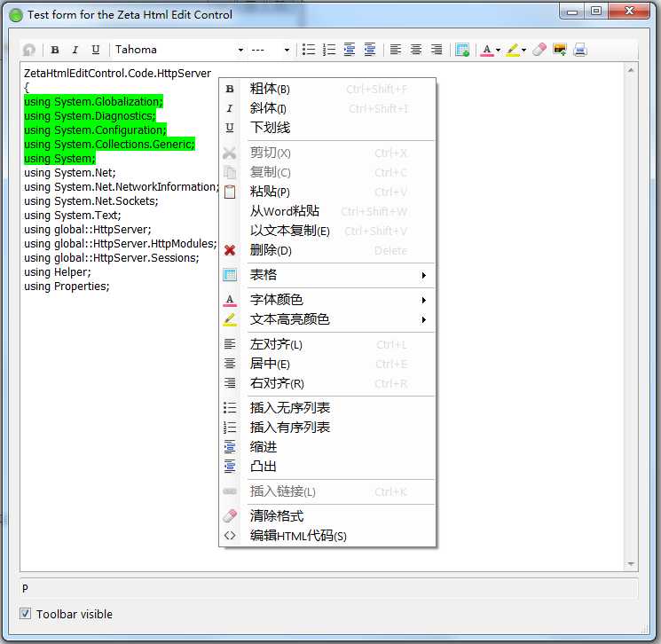The height and width of the screenshot is (644, 661).
Task: Click line 'using Properties;'
Action: 67,287
